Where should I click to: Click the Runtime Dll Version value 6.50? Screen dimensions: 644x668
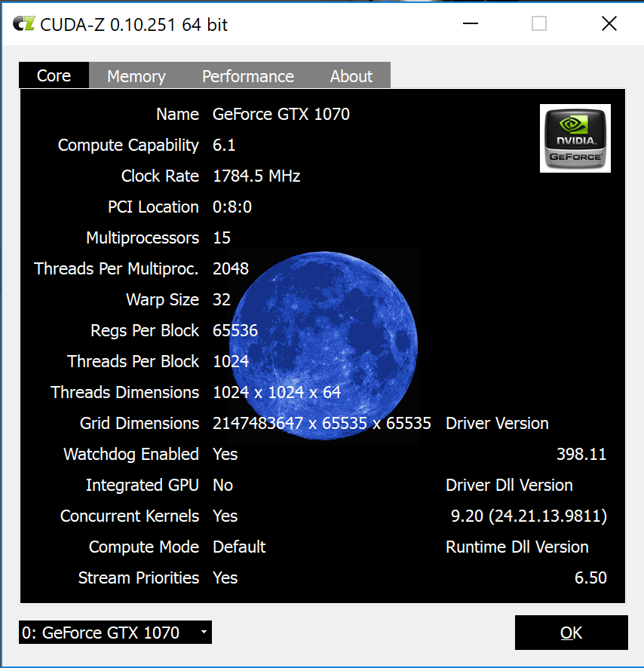pyautogui.click(x=590, y=578)
